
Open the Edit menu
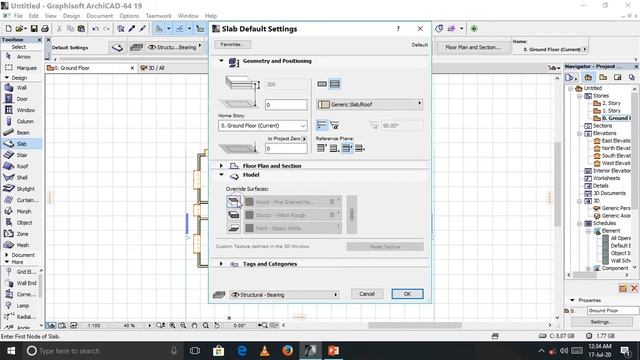point(33,16)
